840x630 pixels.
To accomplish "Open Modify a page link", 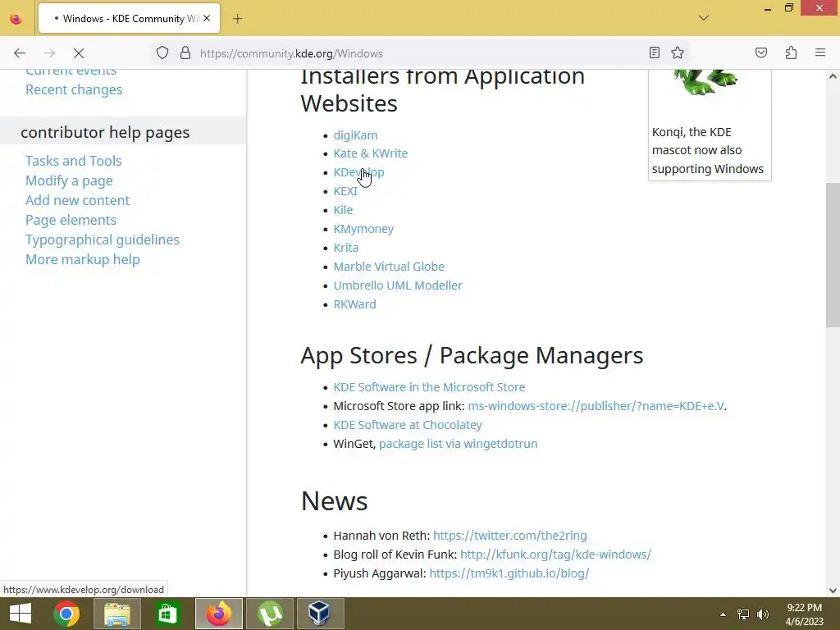I will [69, 180].
